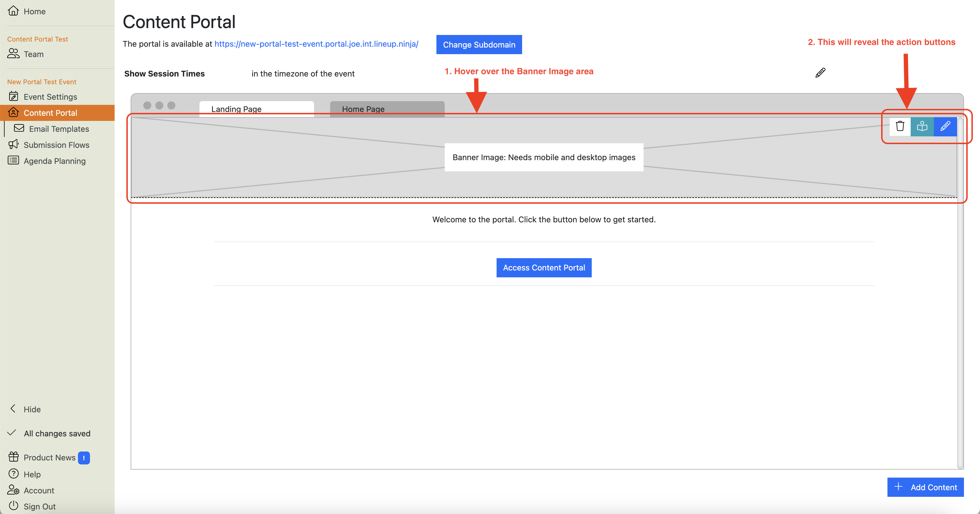This screenshot has height=514, width=980.
Task: Click Sign Out in sidebar
Action: click(39, 506)
